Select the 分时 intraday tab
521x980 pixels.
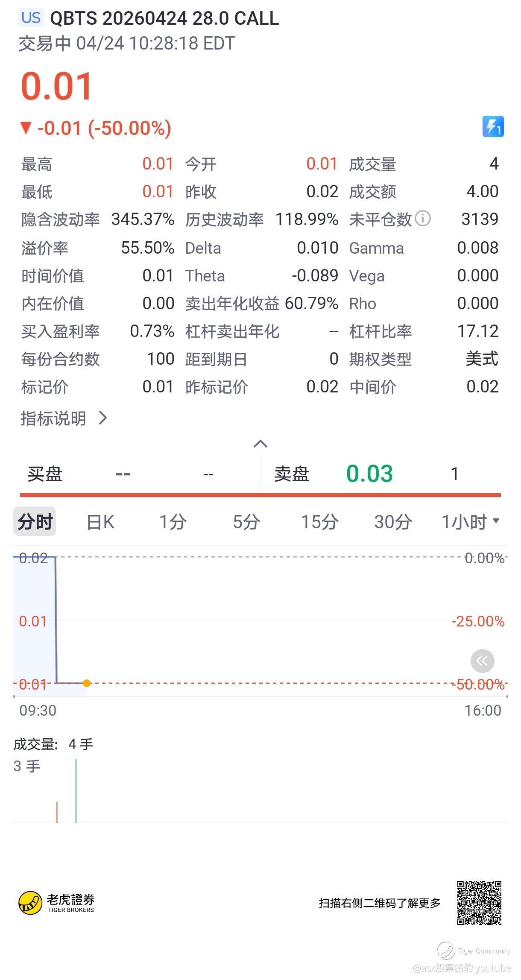click(x=35, y=522)
